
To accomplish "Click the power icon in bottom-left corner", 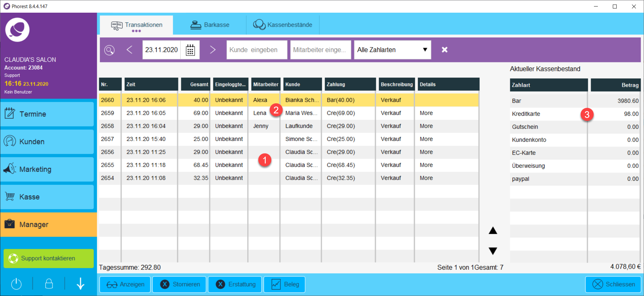I will point(16,284).
